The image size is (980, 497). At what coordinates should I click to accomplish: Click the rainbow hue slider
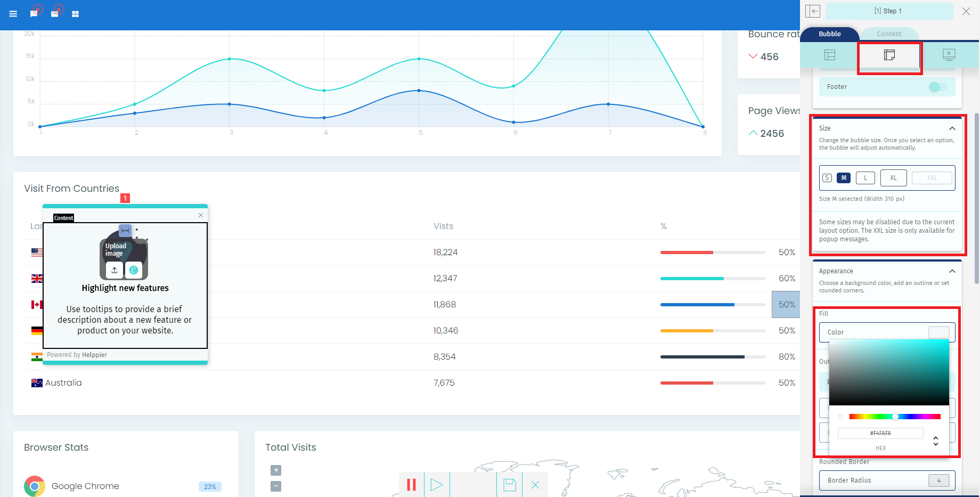coord(895,417)
